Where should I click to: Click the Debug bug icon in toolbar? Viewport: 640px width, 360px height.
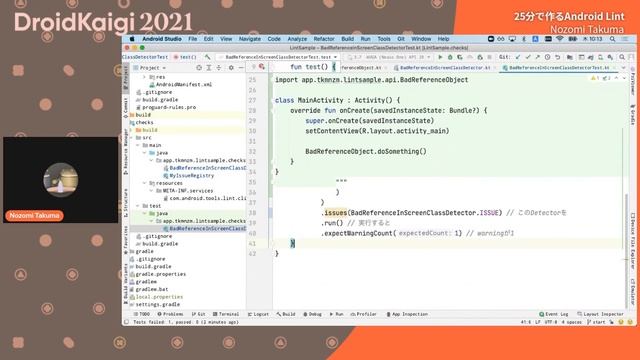coord(450,57)
